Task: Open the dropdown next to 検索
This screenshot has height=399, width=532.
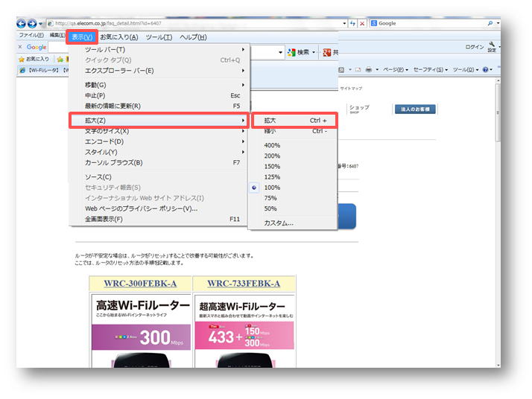Action: point(314,52)
